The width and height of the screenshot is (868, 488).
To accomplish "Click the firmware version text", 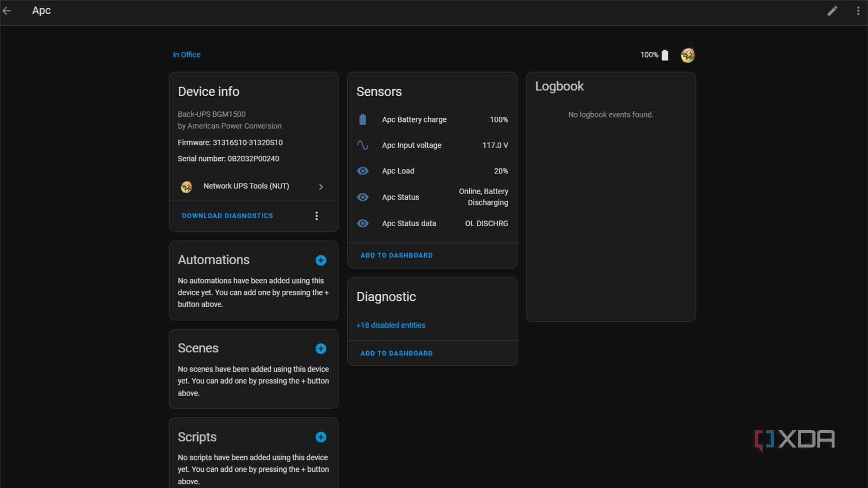I will point(230,143).
